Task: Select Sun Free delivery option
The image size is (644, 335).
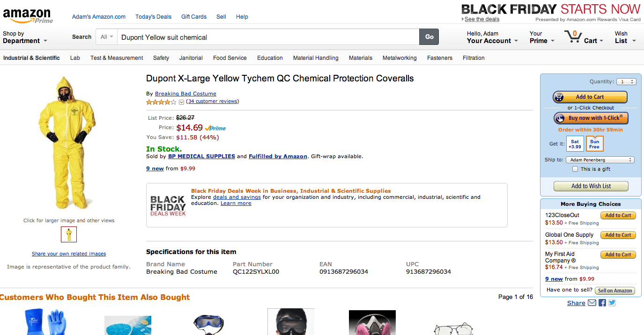Action: [x=594, y=144]
